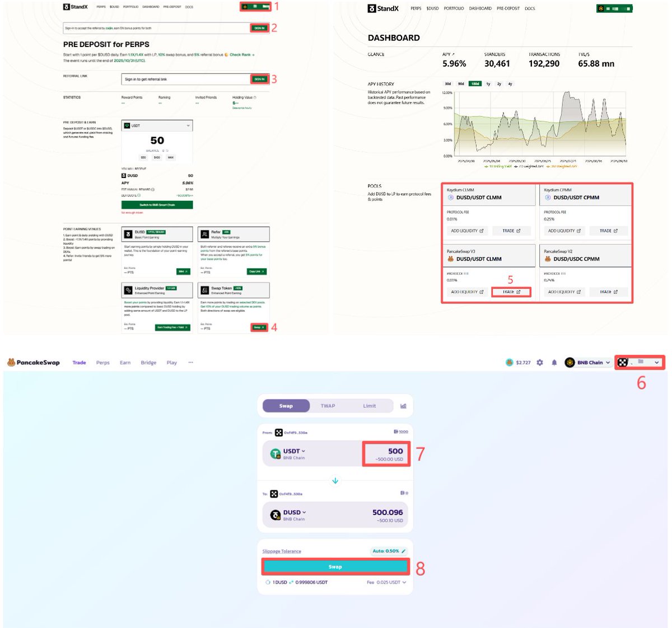The height and width of the screenshot is (628, 672).
Task: Select the 180d APY history range
Action: tap(475, 84)
